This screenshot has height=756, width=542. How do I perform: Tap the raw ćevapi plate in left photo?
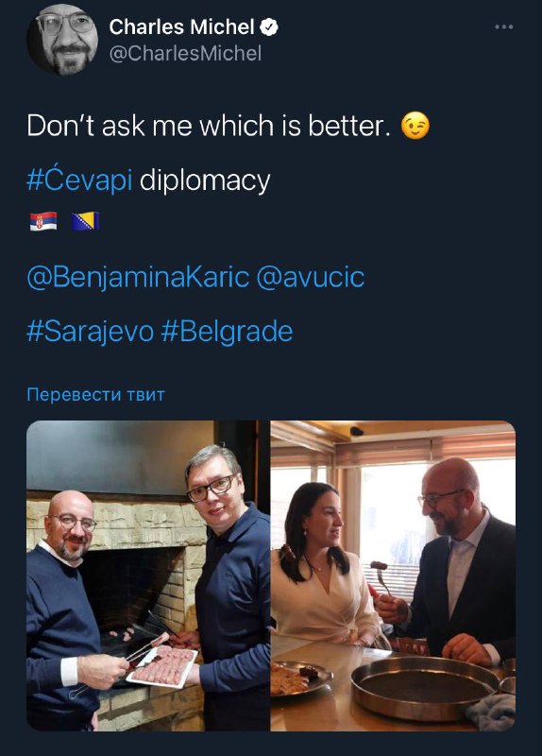[x=161, y=666]
